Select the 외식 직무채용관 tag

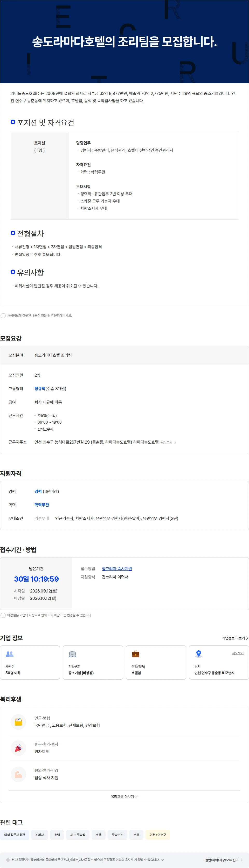coord(15,835)
